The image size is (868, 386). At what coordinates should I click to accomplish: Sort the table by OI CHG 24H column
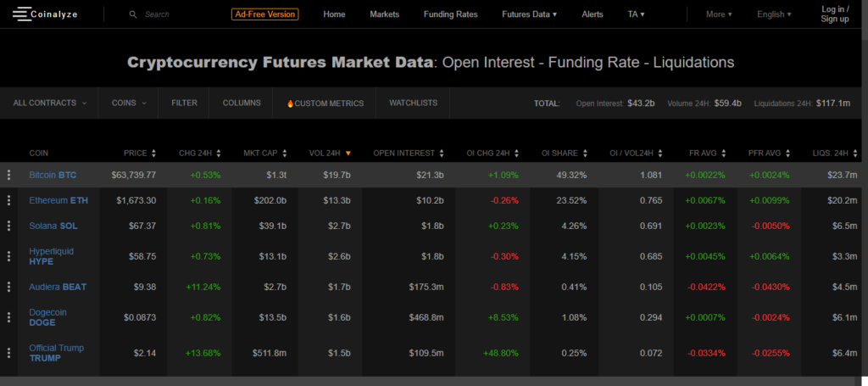click(x=491, y=154)
